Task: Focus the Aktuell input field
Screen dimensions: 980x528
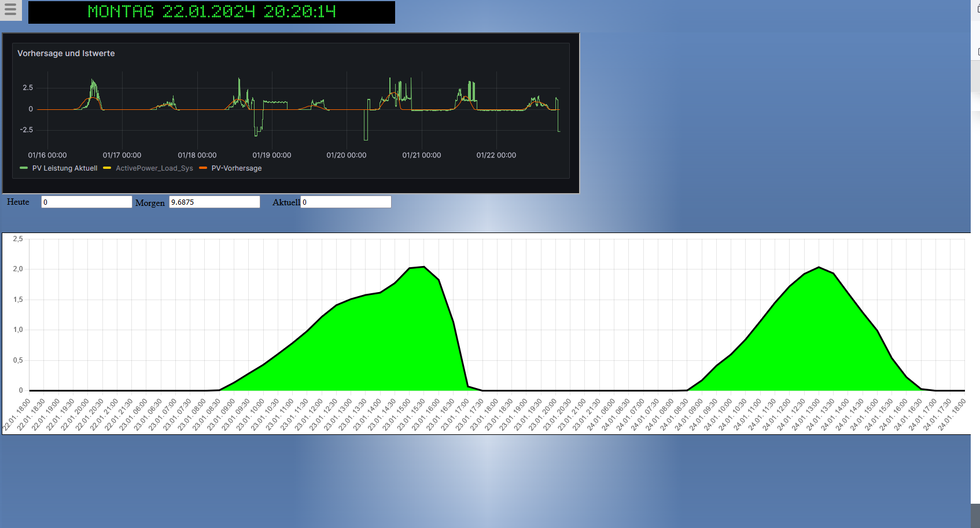Action: coord(345,202)
